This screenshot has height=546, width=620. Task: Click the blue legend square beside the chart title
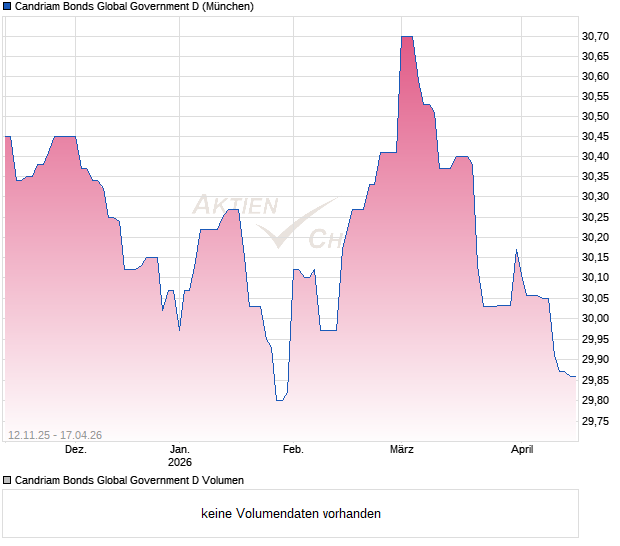point(8,7)
